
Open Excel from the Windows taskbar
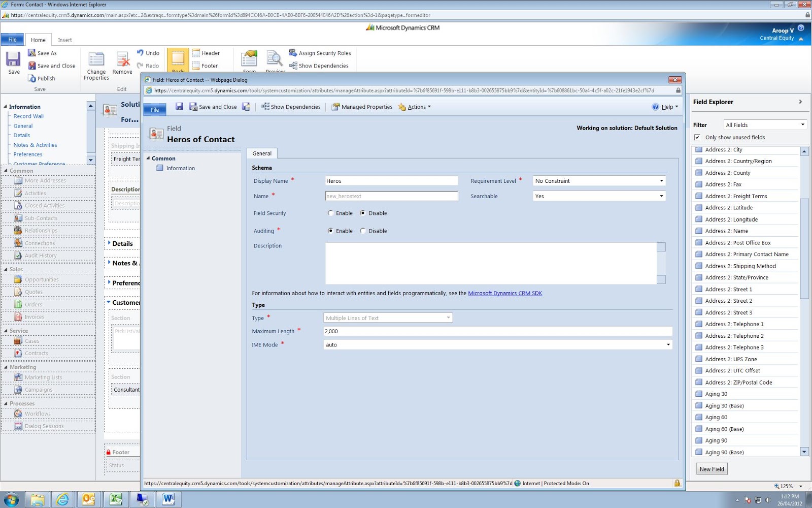pyautogui.click(x=116, y=499)
